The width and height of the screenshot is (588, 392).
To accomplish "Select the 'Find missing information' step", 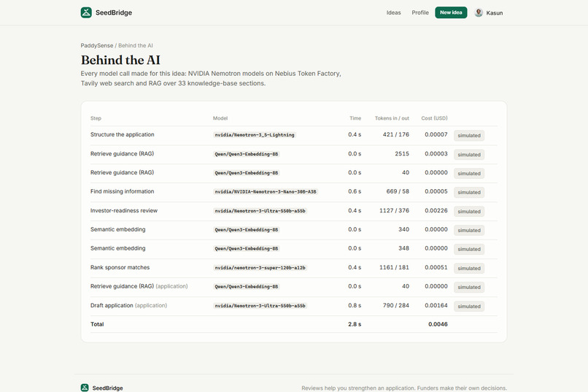I will [x=123, y=191].
